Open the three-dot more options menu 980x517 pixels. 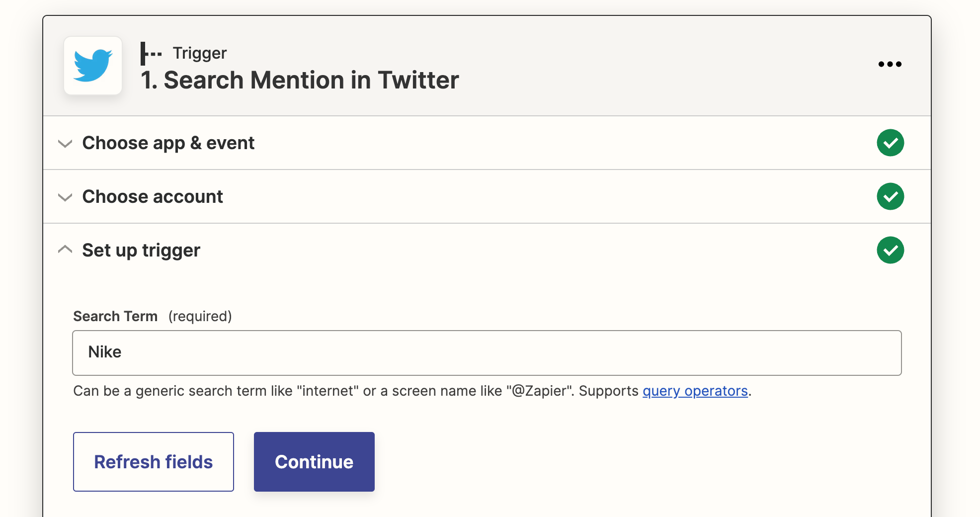890,64
